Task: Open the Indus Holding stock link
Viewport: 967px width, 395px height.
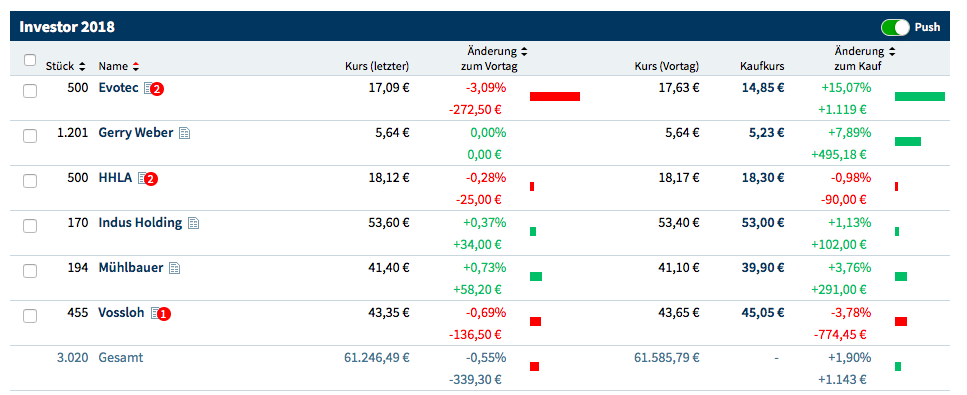Action: (x=140, y=223)
